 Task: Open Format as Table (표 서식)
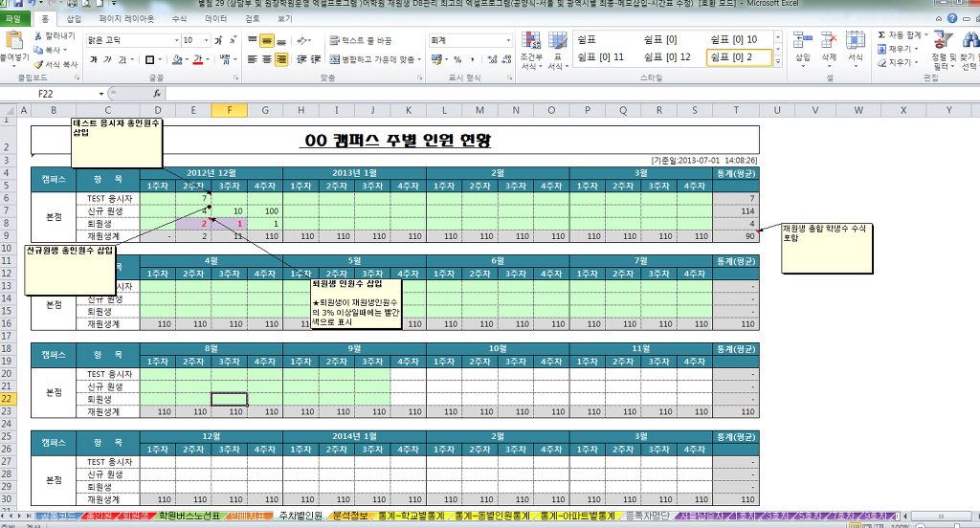[x=556, y=50]
